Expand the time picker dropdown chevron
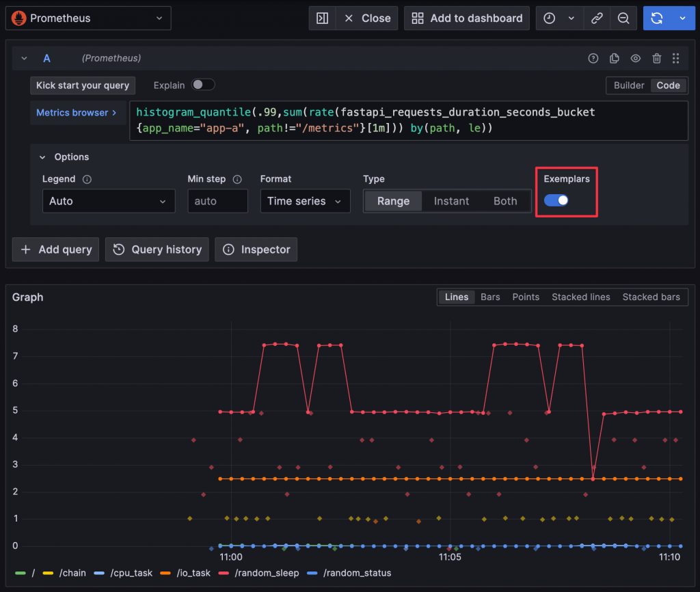Viewport: 700px width, 592px height. tap(571, 18)
